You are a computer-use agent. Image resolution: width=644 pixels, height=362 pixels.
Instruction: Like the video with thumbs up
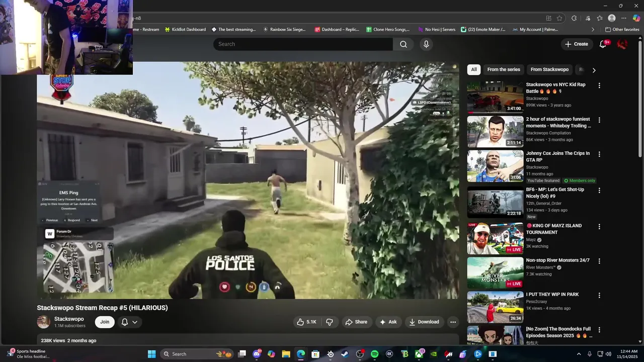click(306, 322)
